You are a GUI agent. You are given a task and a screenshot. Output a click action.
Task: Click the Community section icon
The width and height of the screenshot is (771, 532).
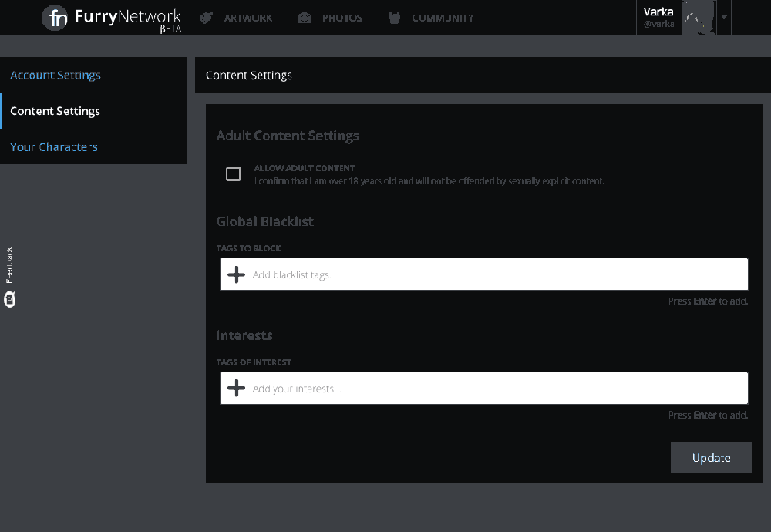pos(394,18)
